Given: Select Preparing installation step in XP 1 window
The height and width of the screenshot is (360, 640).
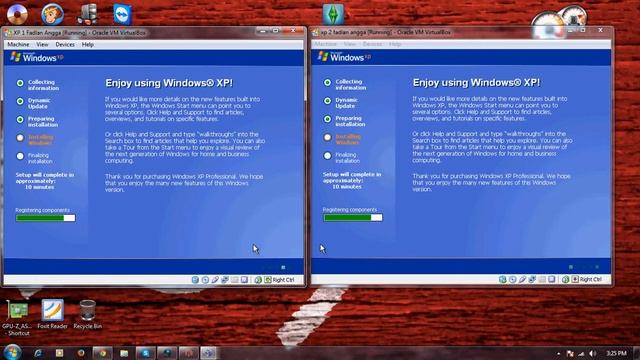Looking at the screenshot, I should click(38, 122).
